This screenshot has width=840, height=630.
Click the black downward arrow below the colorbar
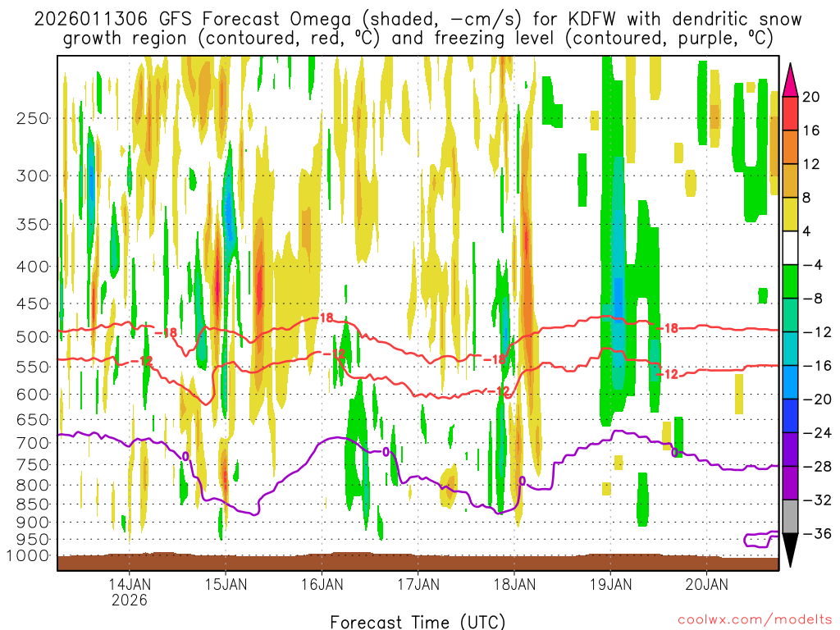(x=790, y=549)
